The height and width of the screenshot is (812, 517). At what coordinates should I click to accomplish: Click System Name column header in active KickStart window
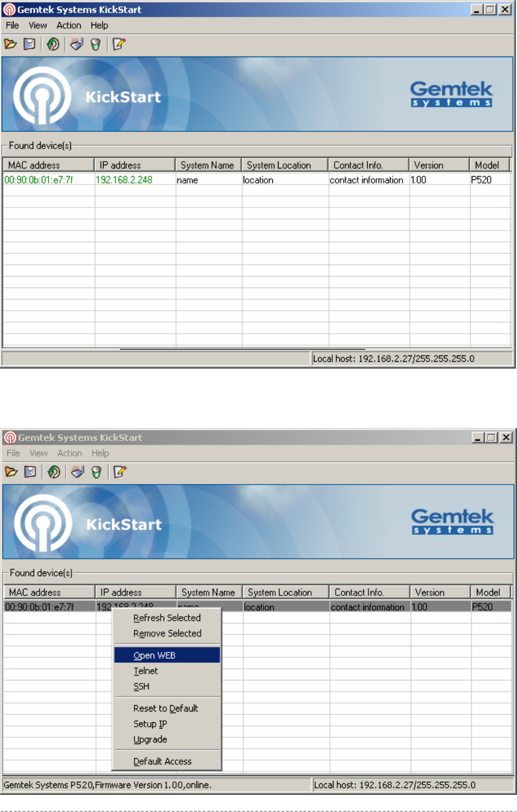208,165
